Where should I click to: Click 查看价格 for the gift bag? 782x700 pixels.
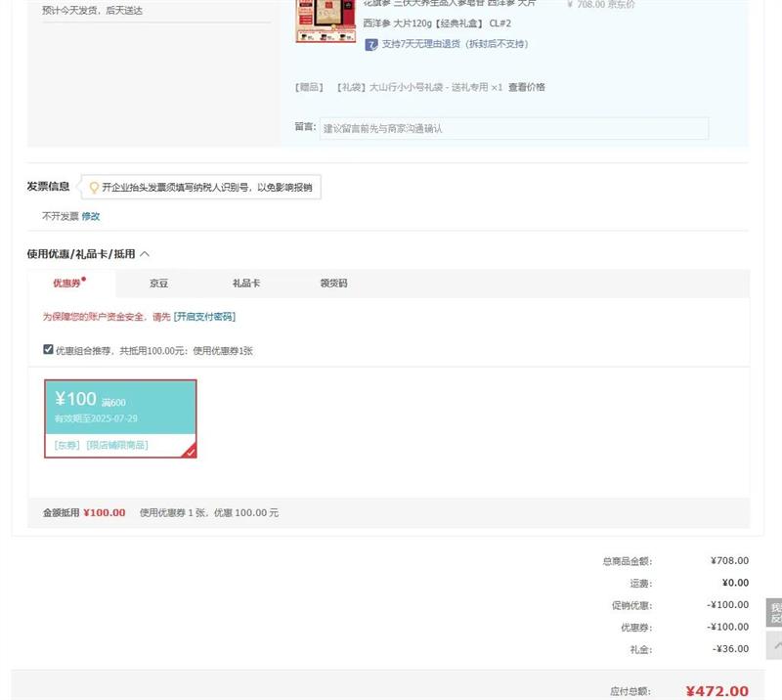pyautogui.click(x=527, y=87)
